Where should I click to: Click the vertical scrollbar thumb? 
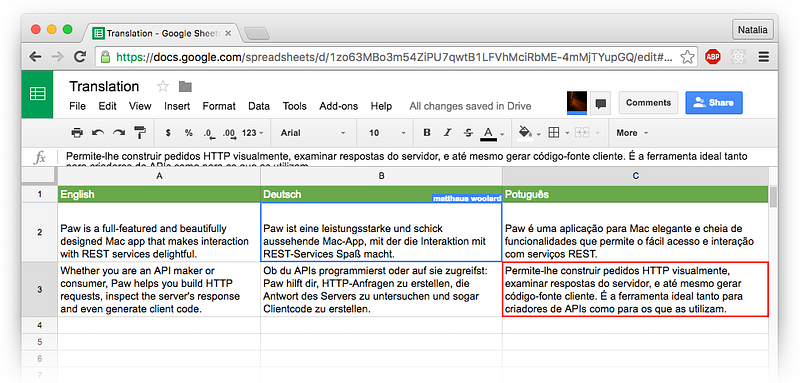coord(773,196)
